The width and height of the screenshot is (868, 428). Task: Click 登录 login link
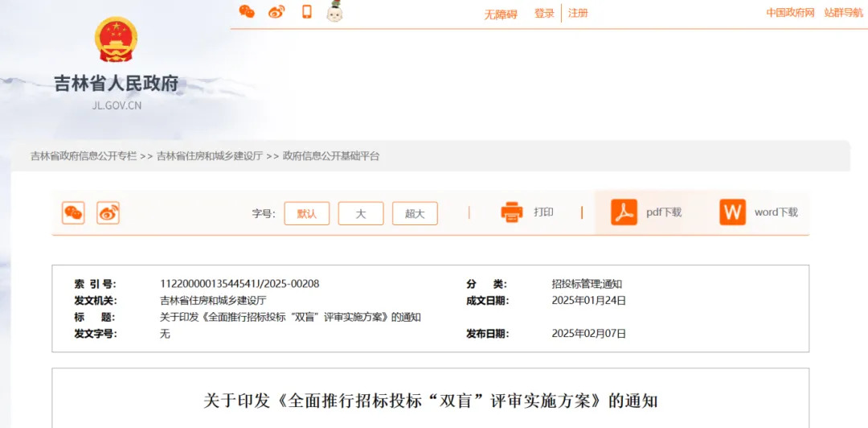(x=544, y=13)
